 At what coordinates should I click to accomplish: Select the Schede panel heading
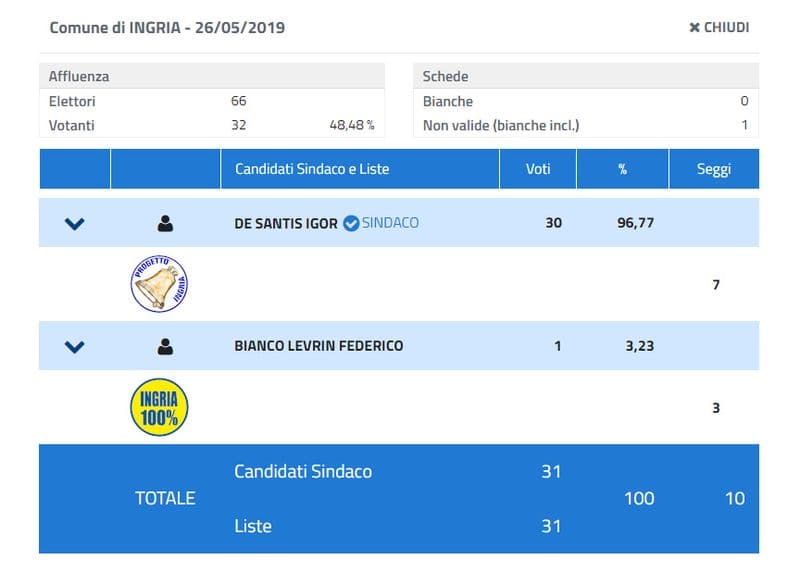pyautogui.click(x=445, y=76)
